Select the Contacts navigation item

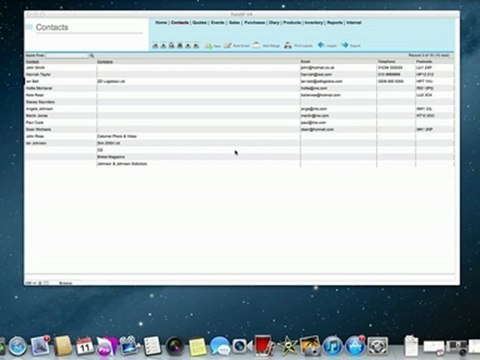pyautogui.click(x=180, y=23)
